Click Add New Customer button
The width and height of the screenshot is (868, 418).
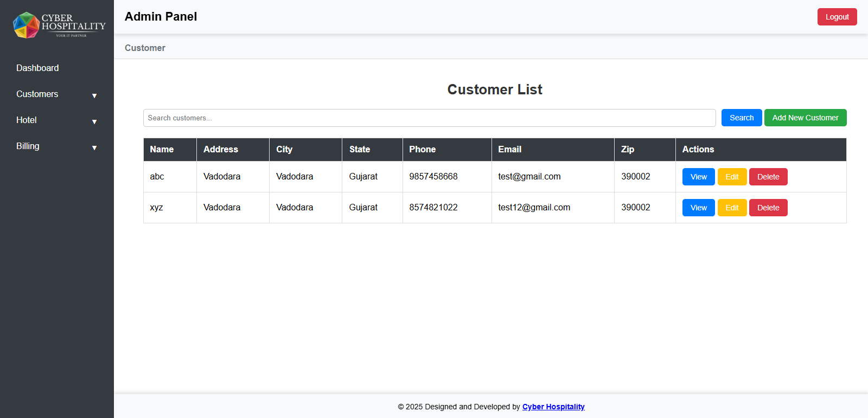(x=805, y=118)
